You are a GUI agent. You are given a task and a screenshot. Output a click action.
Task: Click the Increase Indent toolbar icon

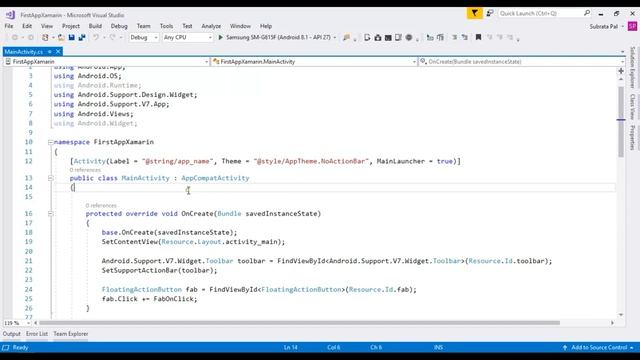click(440, 38)
